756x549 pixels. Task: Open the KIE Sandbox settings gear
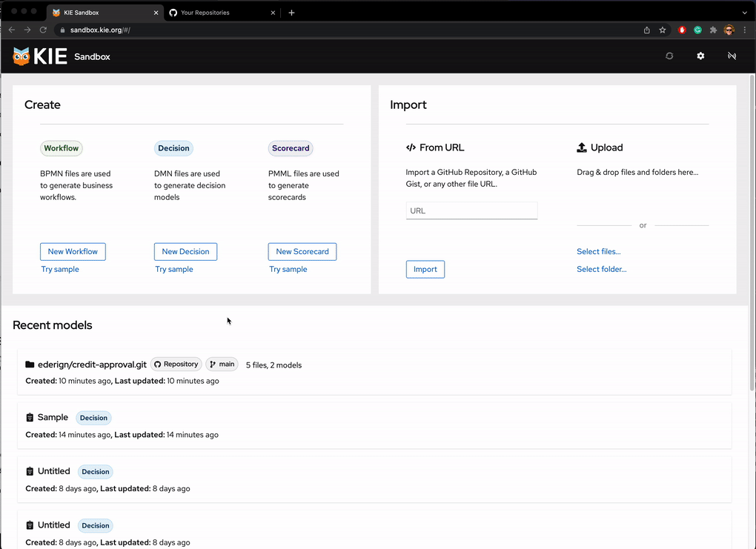coord(700,56)
